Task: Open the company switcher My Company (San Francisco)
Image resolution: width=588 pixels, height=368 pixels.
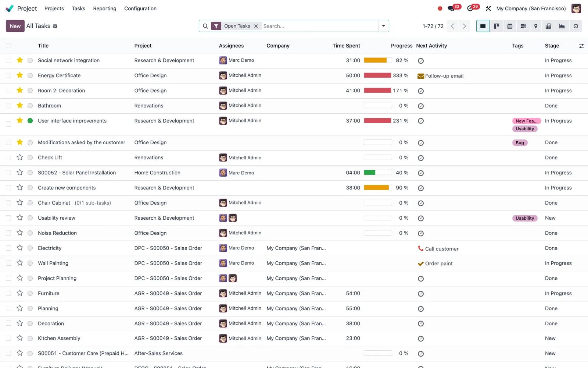Action: (531, 8)
